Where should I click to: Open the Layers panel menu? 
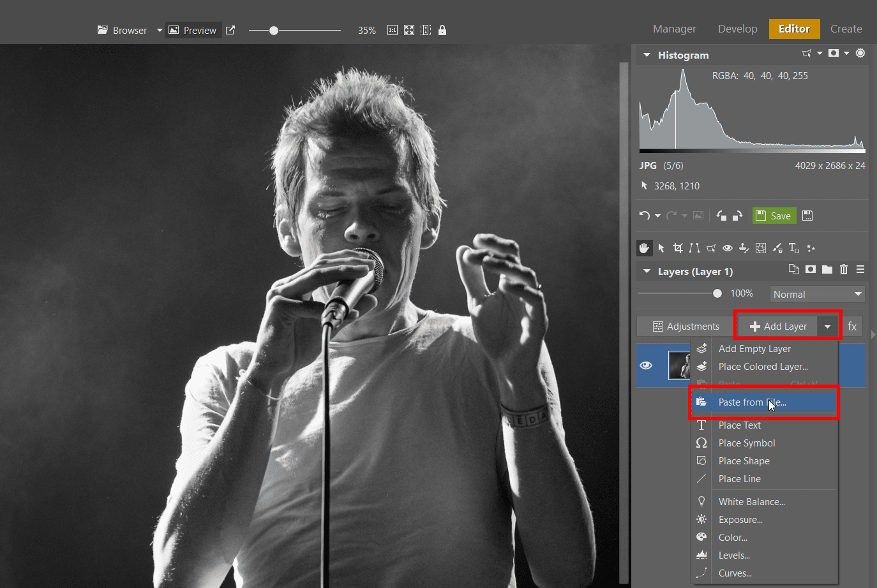point(860,269)
